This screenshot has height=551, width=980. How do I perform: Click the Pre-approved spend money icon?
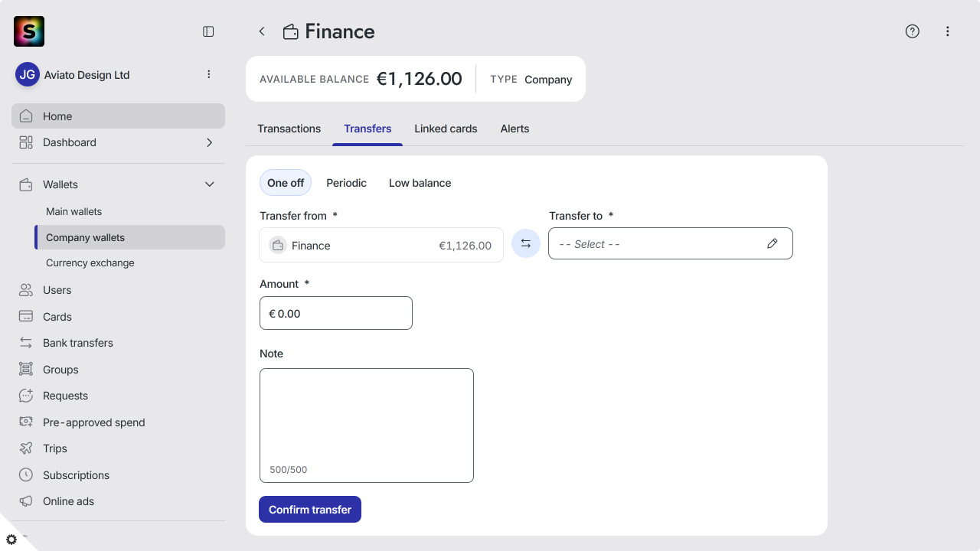[x=26, y=422]
